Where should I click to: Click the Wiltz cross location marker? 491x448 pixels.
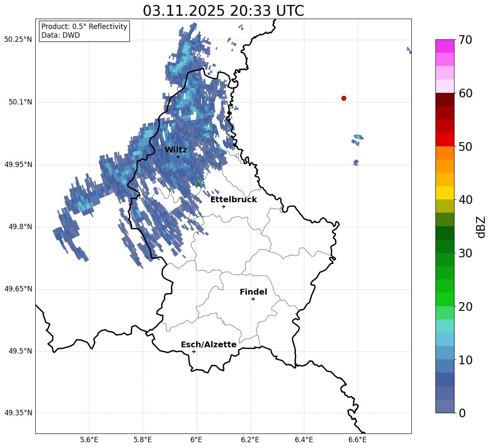point(178,157)
